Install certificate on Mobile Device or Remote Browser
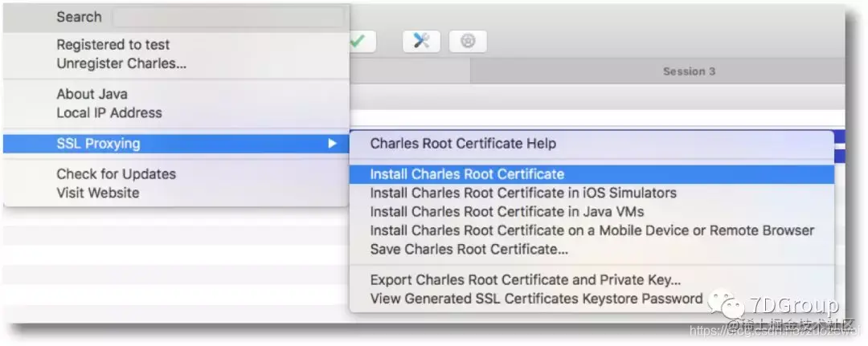 coord(592,230)
